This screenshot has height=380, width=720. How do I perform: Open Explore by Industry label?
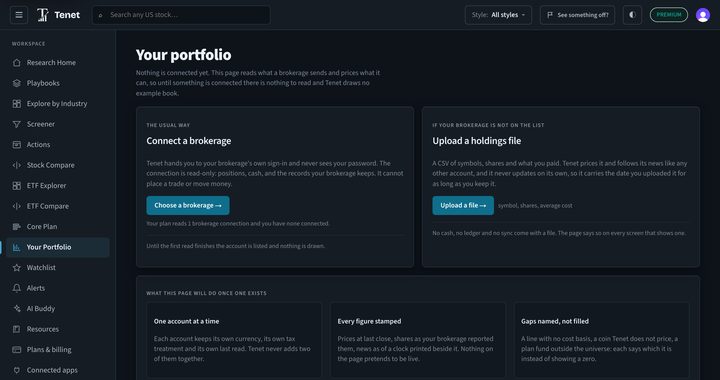(x=57, y=104)
